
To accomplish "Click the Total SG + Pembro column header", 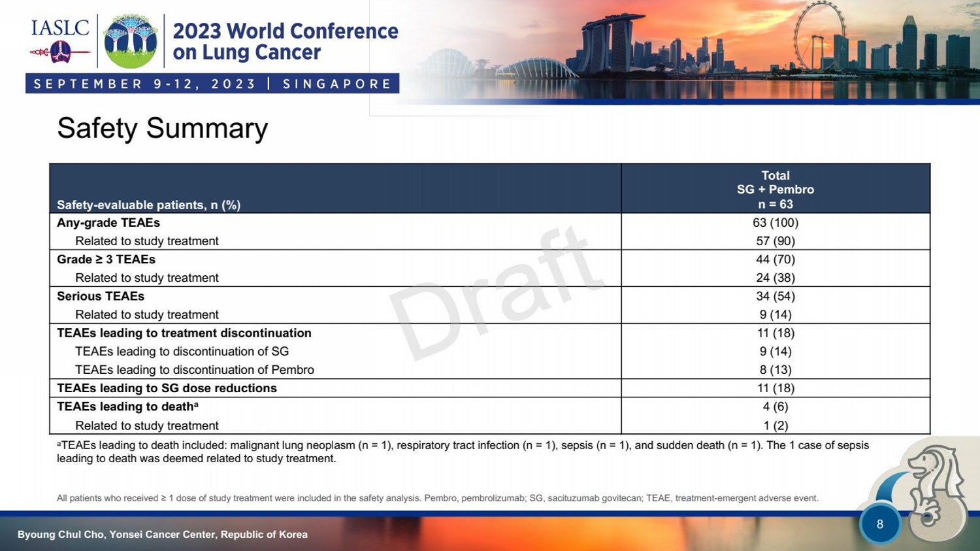I will 775,190.
